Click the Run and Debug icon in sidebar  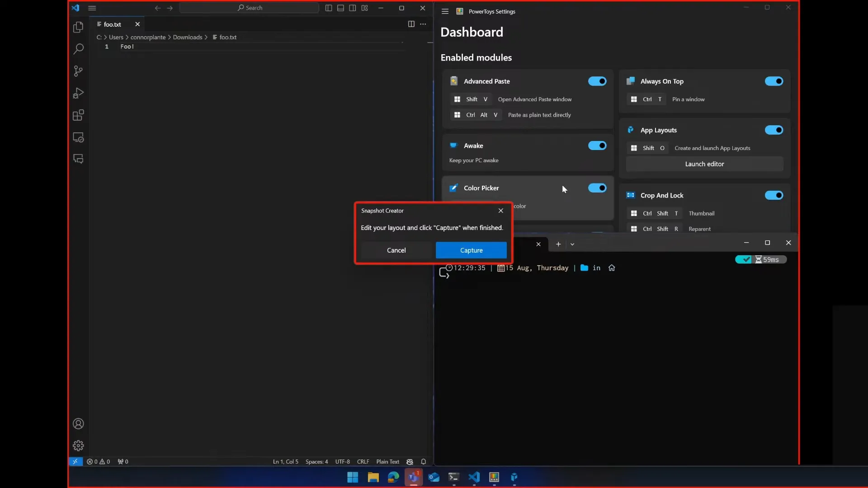78,93
